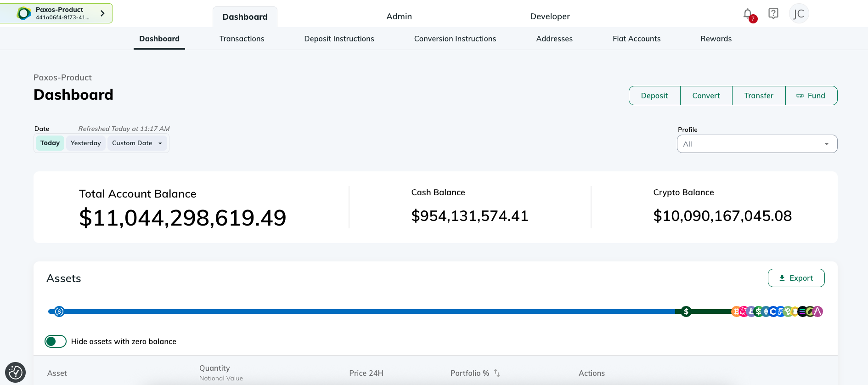Select the orange Bitcoin asset icon
868x385 pixels.
click(736, 311)
